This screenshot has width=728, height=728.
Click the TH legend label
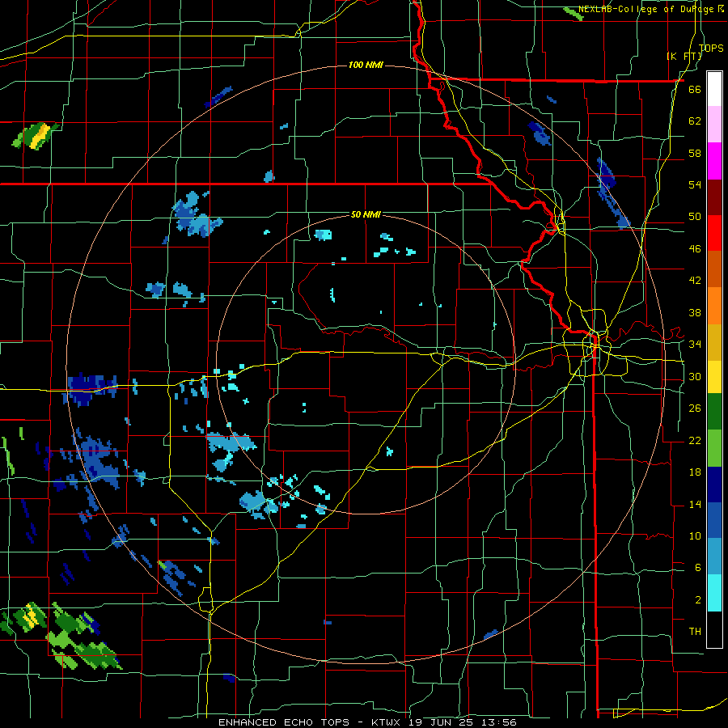(695, 631)
